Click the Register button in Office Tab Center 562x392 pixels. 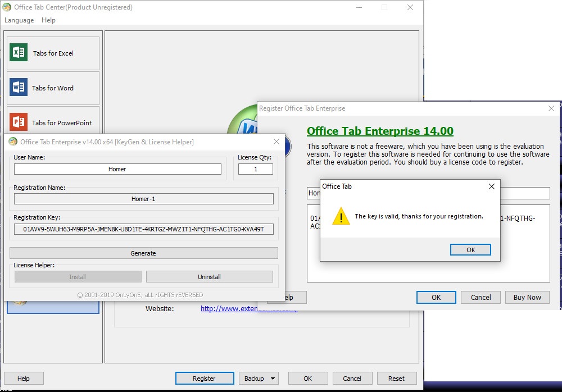coord(205,379)
